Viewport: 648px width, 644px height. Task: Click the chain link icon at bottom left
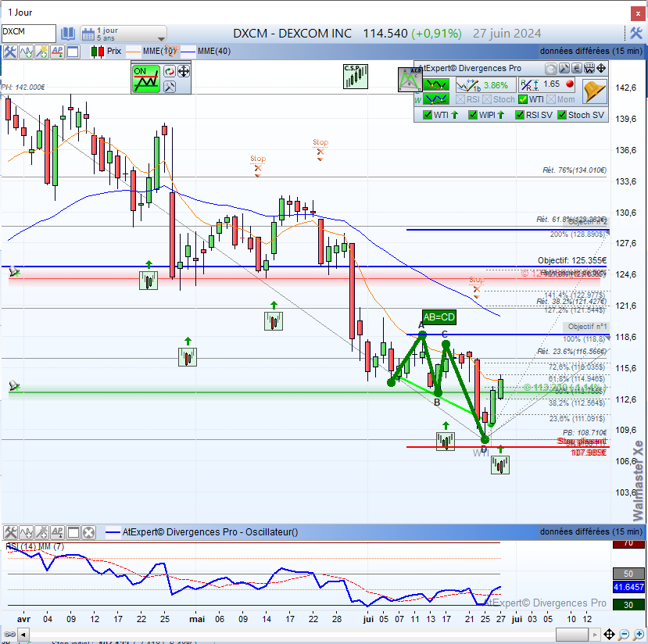tap(9, 634)
